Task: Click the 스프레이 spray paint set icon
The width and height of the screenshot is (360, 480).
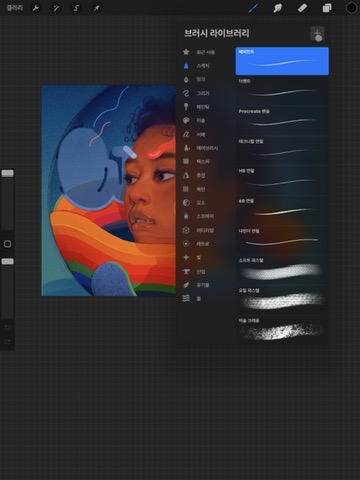Action: click(186, 216)
